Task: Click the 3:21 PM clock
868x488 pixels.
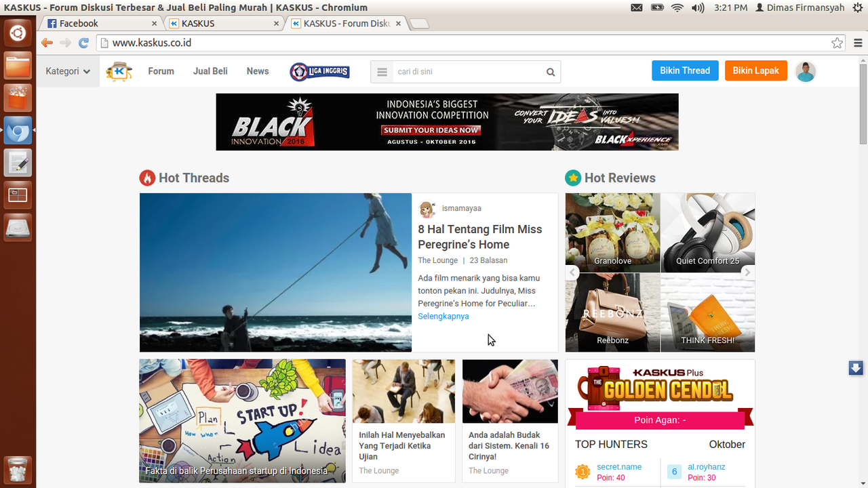Action: (x=731, y=7)
